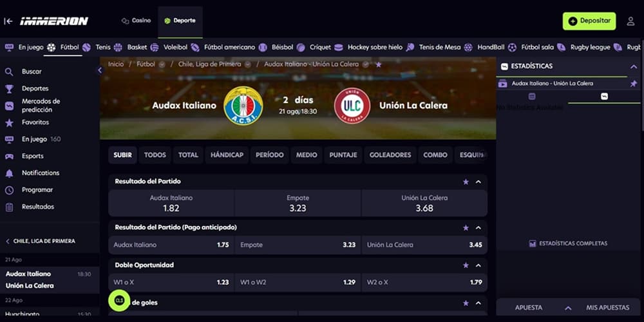Collapse Resultado del Partido (Pago anticipado) section
Screen dimensions: 644x322
pos(478,227)
